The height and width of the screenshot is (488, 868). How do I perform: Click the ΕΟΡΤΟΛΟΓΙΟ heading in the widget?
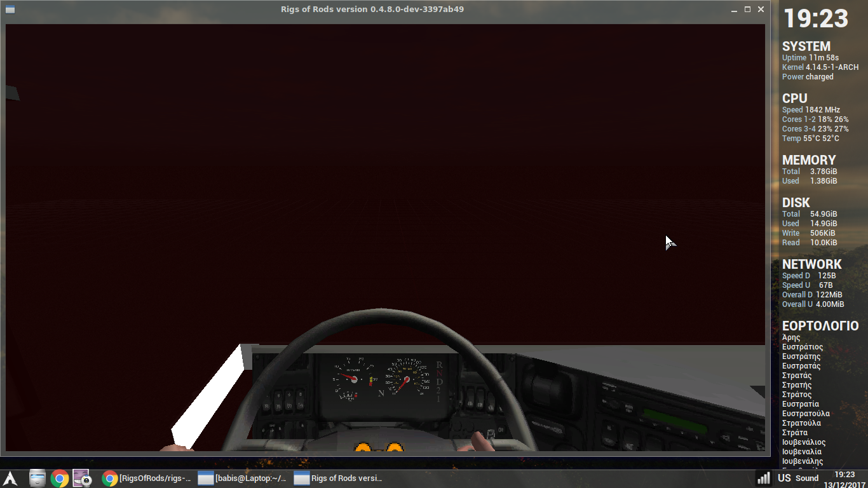(820, 326)
